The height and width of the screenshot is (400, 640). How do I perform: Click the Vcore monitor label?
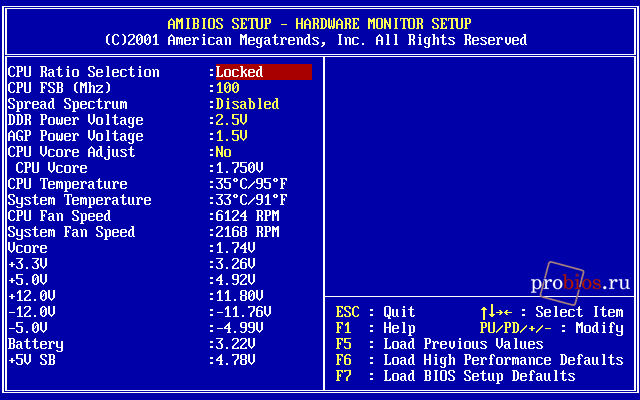pyautogui.click(x=28, y=248)
